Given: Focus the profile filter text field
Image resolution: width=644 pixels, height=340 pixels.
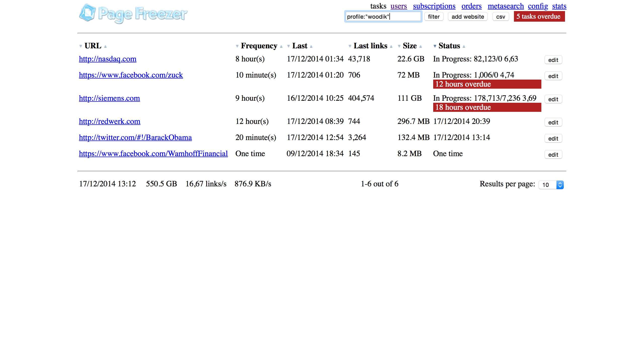Looking at the screenshot, I should click(x=383, y=17).
